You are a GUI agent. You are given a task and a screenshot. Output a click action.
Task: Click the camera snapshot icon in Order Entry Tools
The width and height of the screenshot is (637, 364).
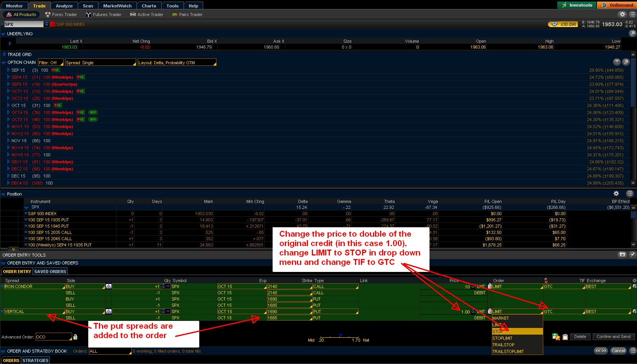[622, 255]
